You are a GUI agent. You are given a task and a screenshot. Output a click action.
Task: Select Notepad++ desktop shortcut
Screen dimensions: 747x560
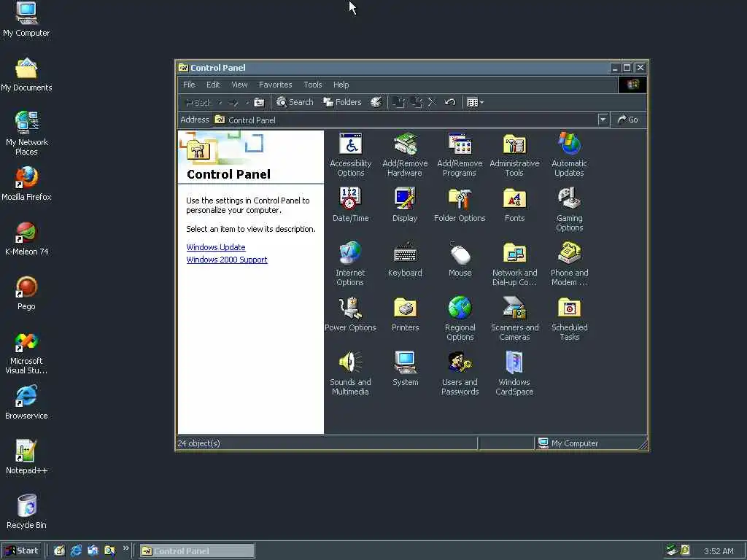(26, 458)
